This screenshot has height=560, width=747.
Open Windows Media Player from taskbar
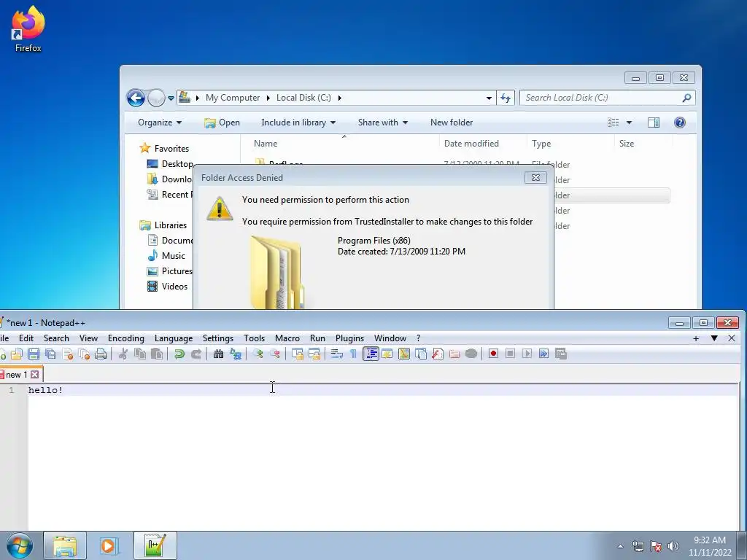coord(109,545)
